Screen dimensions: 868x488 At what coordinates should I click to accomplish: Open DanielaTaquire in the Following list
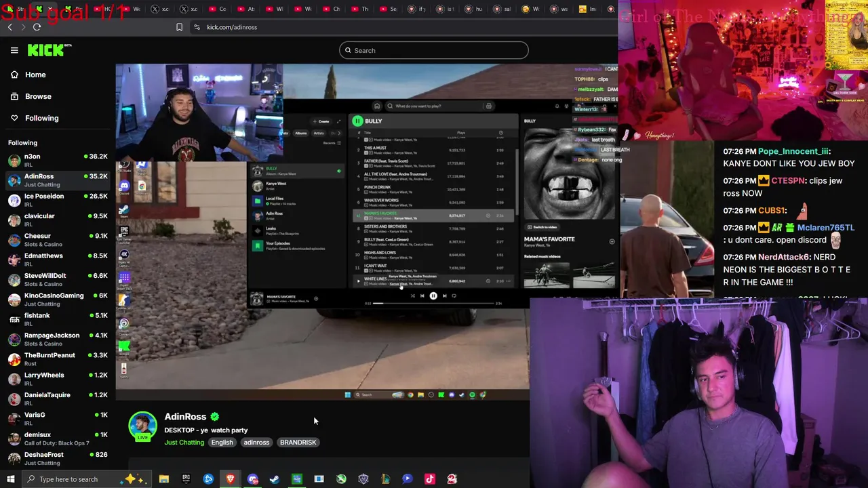(58, 399)
